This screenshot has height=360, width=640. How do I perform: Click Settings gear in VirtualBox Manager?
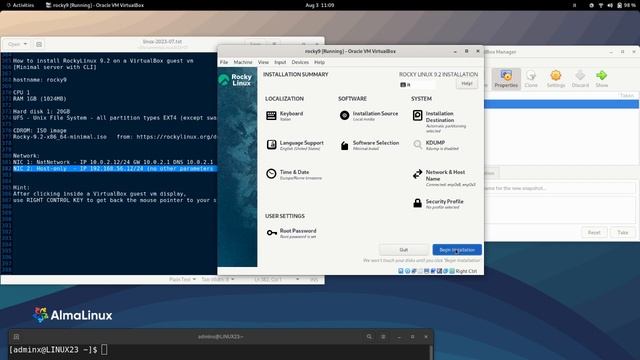pos(556,79)
